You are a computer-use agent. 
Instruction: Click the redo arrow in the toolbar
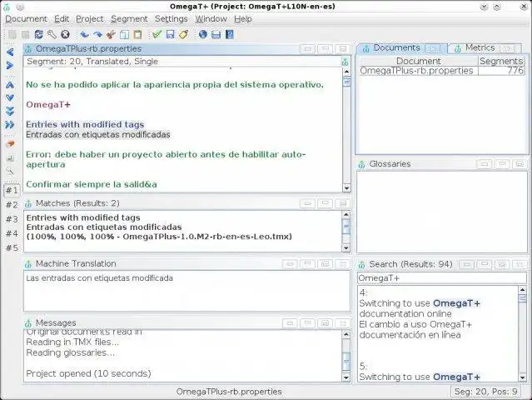97,34
